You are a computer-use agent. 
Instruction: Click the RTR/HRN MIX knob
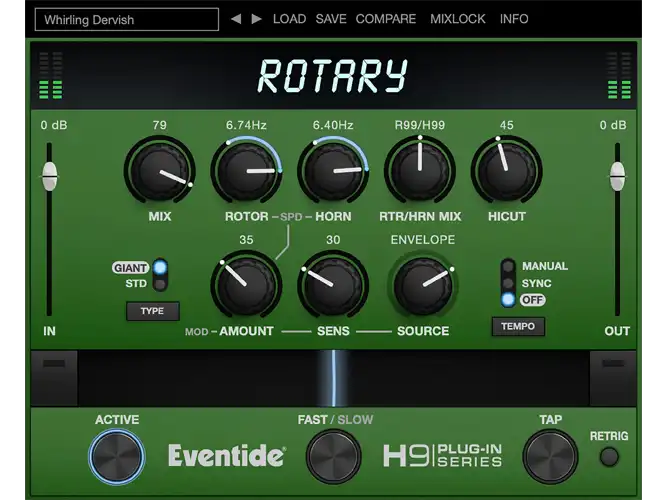[420, 171]
